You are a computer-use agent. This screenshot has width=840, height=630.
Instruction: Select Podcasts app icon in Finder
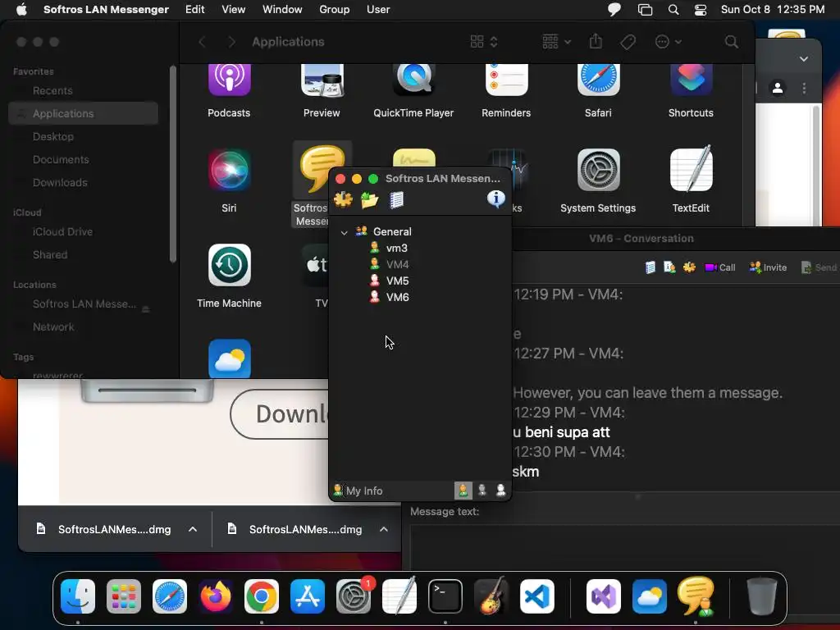click(230, 80)
